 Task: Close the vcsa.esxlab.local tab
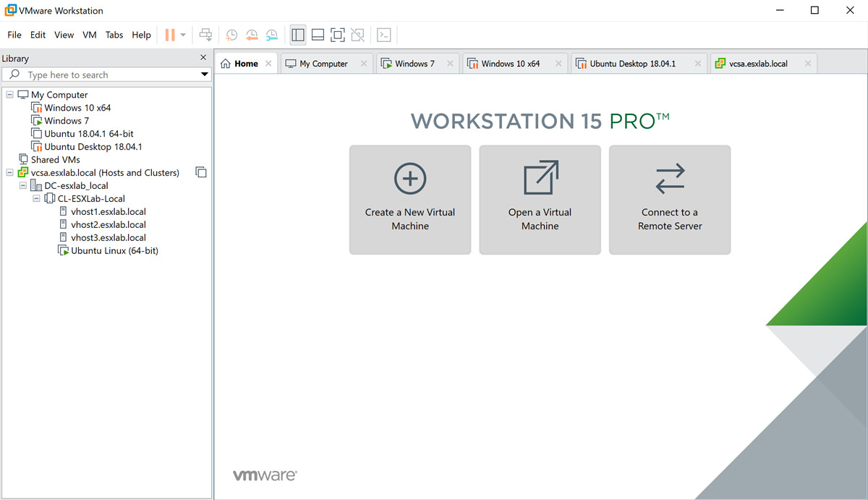point(808,64)
